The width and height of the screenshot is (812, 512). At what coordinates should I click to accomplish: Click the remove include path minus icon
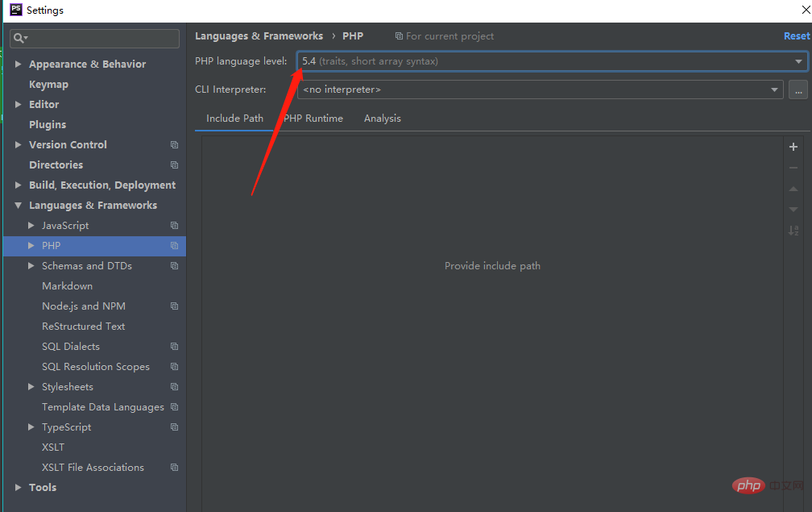793,168
